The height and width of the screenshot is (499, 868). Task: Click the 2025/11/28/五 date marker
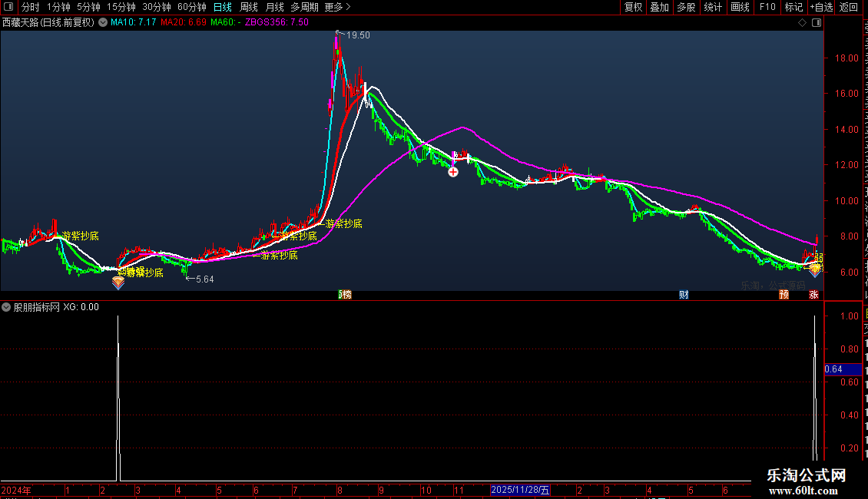[520, 490]
